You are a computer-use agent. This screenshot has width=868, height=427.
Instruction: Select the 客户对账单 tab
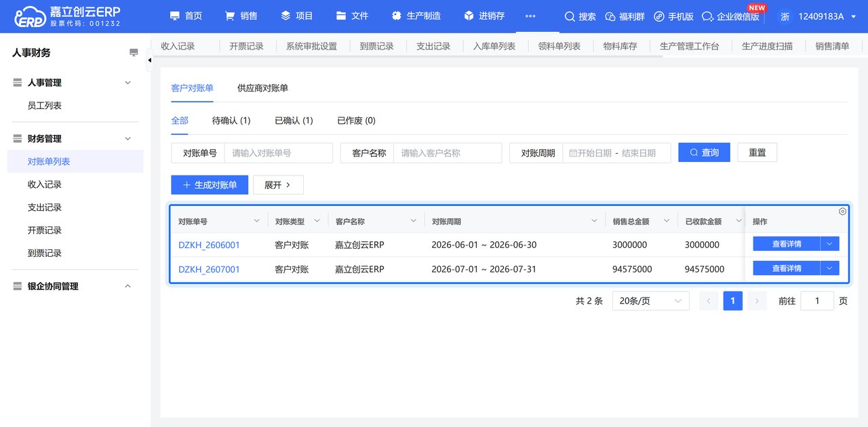(193, 88)
